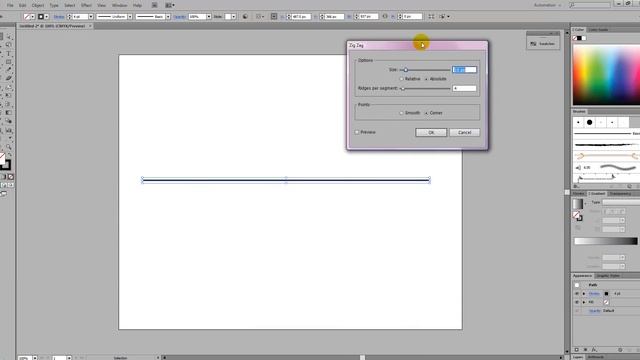Click the gradient slider bar
The width and height of the screenshot is (640, 360).
(x=606, y=241)
